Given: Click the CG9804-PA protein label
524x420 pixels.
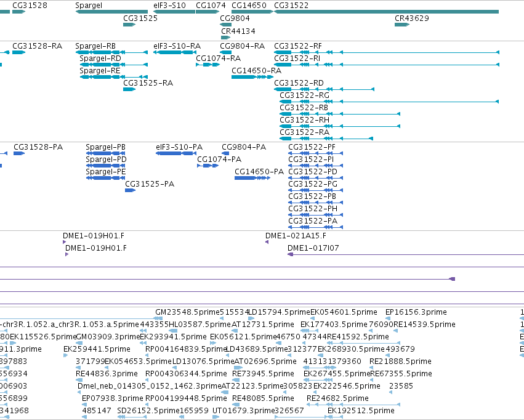Looking at the screenshot, I should point(244,147).
